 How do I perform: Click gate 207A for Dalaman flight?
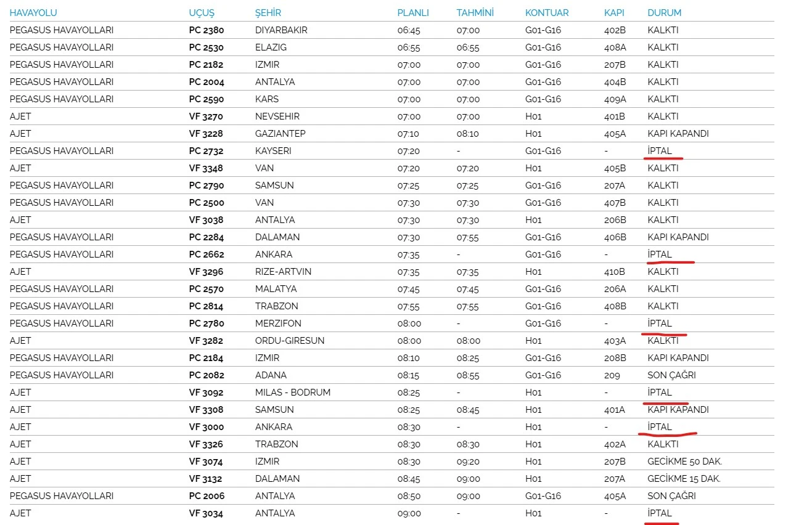tap(615, 478)
